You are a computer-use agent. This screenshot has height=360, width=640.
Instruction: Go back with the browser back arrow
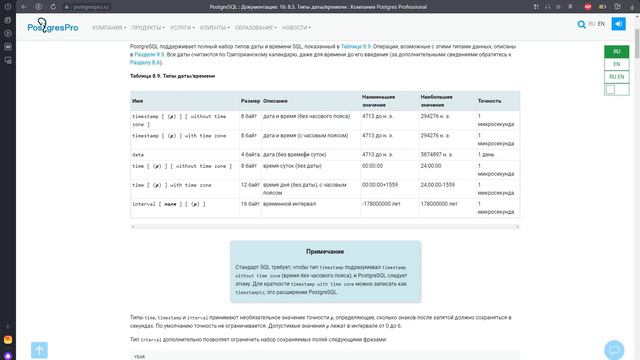(24, 7)
